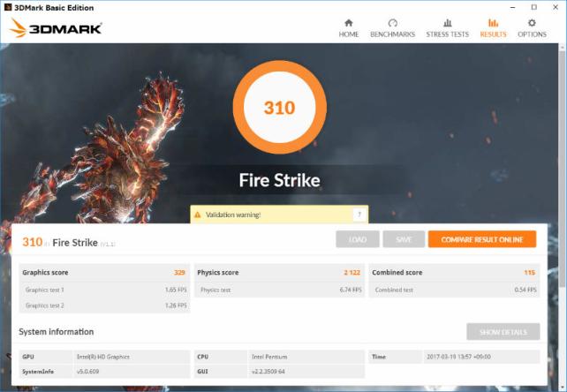The image size is (567, 392).
Task: Click the 3DMark logo in header
Action: 56,28
